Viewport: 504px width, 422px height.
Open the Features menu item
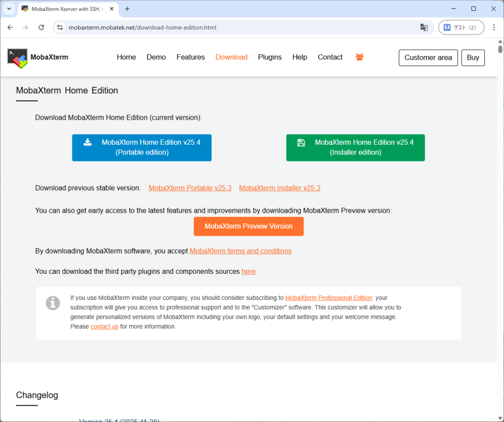tap(190, 57)
